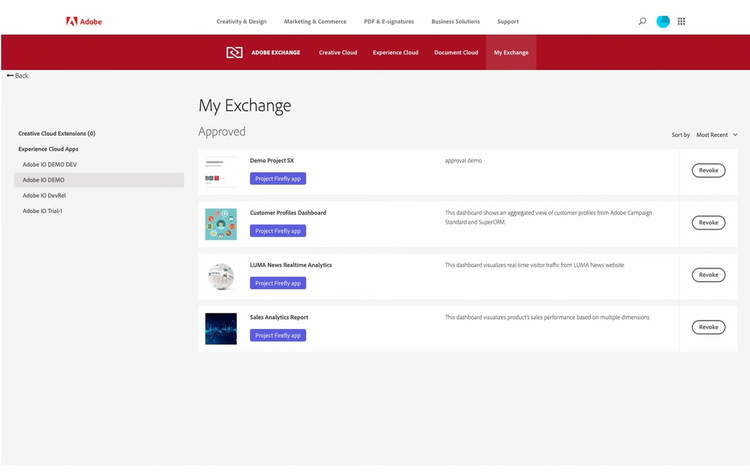Select Adobe IO DevRel in the sidebar

pyautogui.click(x=44, y=196)
